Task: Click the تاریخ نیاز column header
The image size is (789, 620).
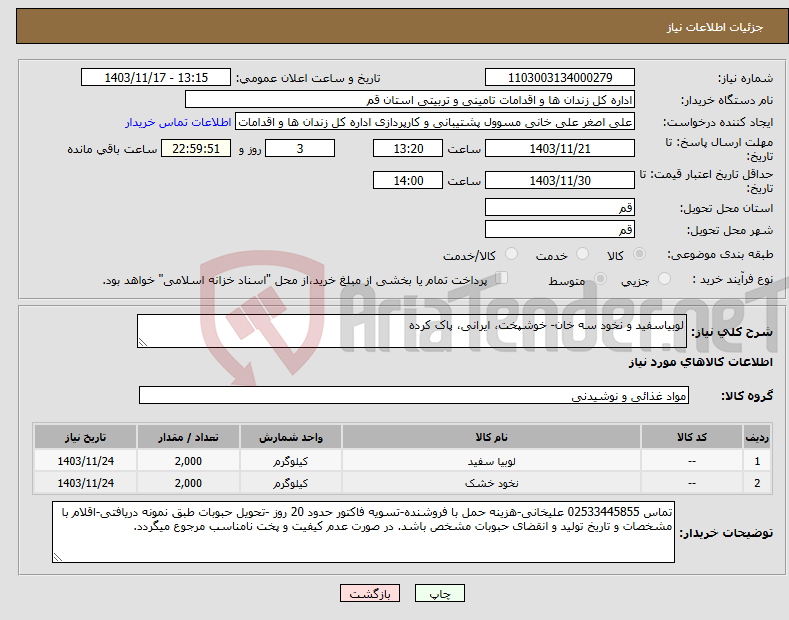Action: [x=86, y=437]
